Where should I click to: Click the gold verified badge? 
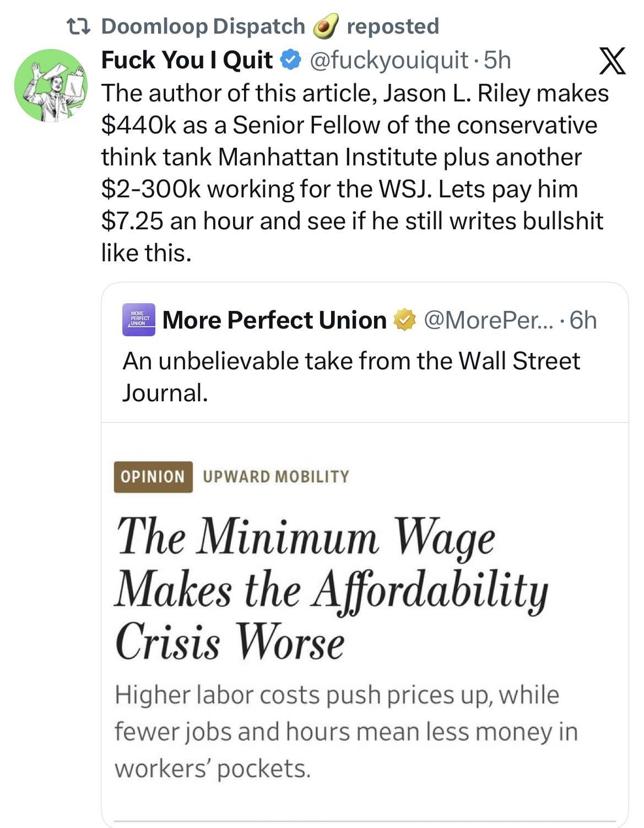405,320
